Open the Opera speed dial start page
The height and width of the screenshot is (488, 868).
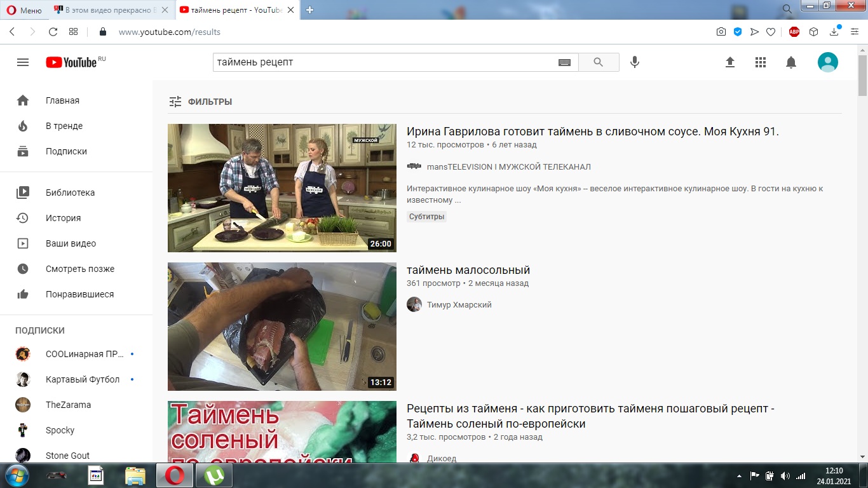(x=74, y=32)
